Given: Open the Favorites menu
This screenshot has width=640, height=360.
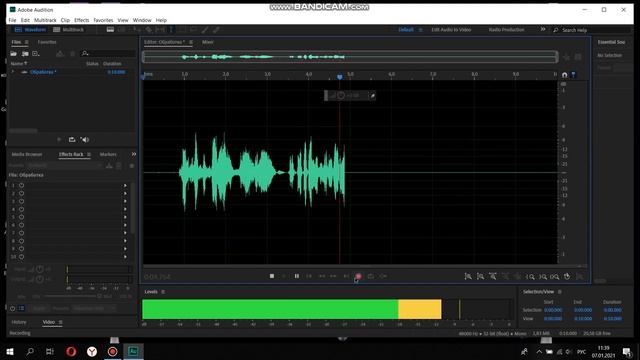Looking at the screenshot, I should [x=103, y=20].
